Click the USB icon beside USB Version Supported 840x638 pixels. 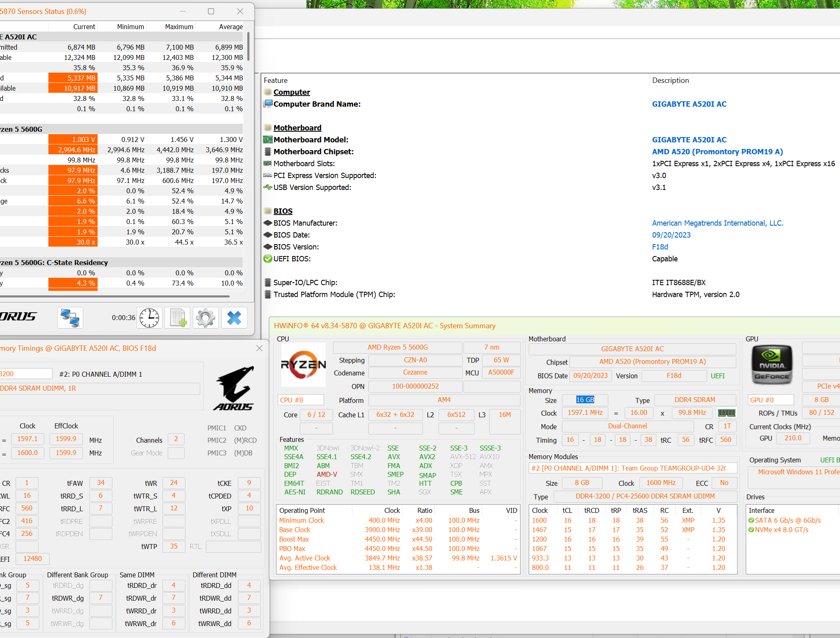[267, 187]
